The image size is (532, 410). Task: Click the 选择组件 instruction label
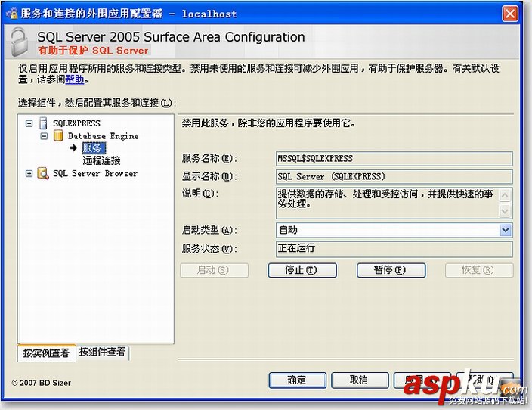[x=97, y=103]
